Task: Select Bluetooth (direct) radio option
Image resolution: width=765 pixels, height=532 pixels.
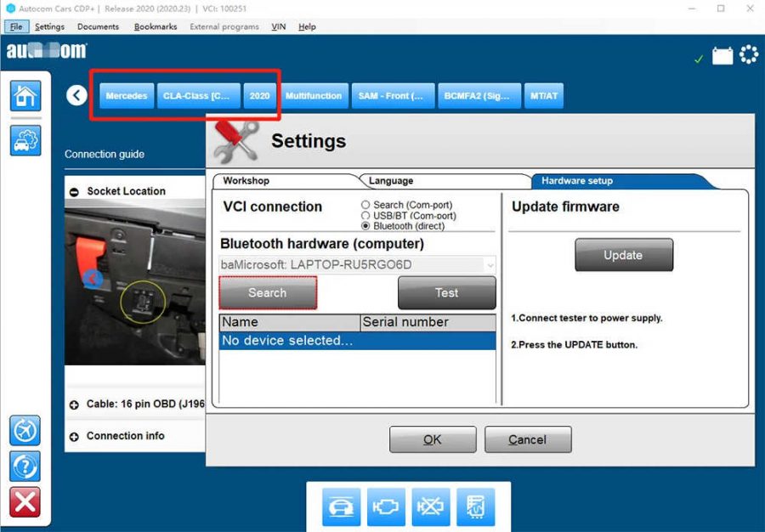Action: (x=365, y=226)
